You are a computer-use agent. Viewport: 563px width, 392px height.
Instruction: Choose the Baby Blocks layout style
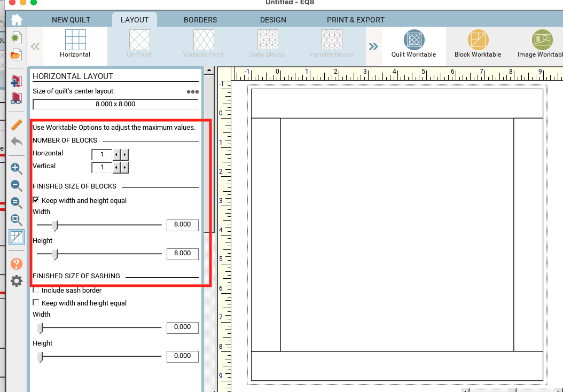pyautogui.click(x=267, y=44)
